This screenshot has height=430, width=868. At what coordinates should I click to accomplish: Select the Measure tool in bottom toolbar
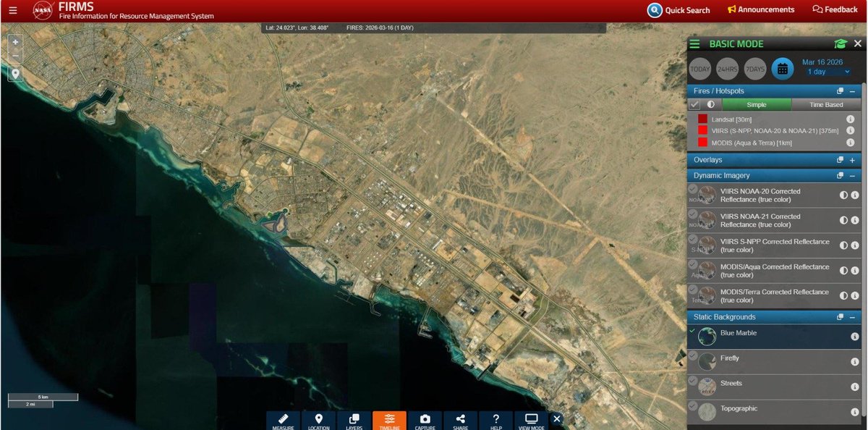(x=283, y=420)
